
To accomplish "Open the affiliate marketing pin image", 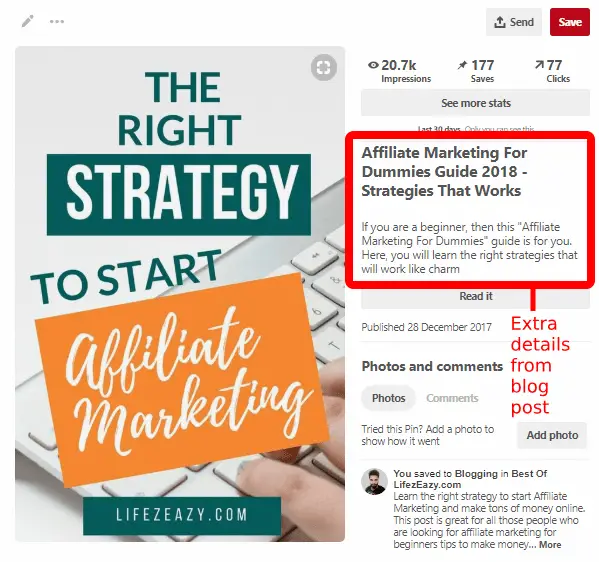I will pyautogui.click(x=180, y=294).
